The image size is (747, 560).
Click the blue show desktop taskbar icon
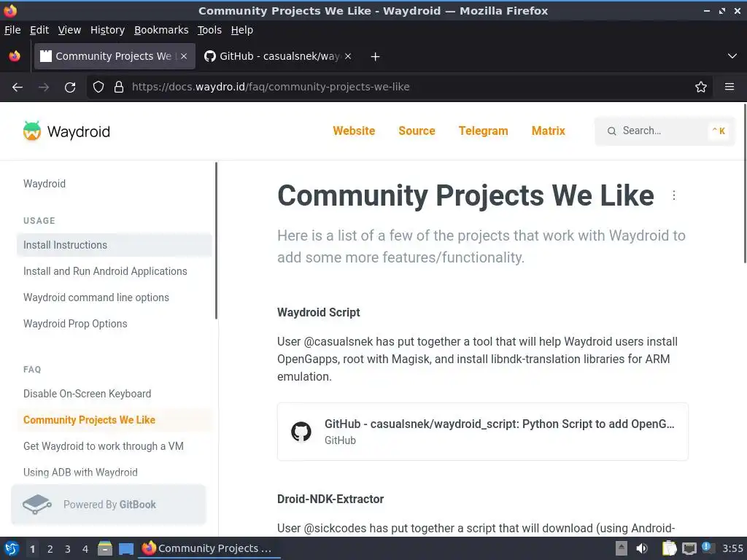(x=126, y=549)
